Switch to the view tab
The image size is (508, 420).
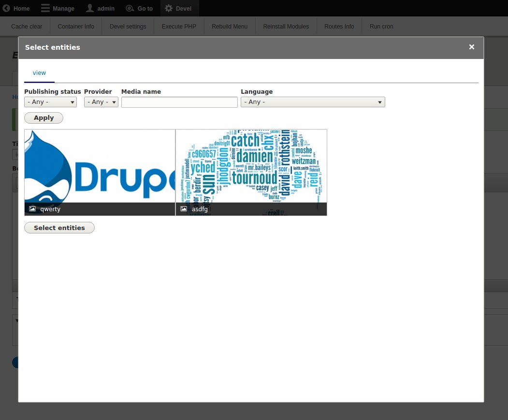(39, 73)
